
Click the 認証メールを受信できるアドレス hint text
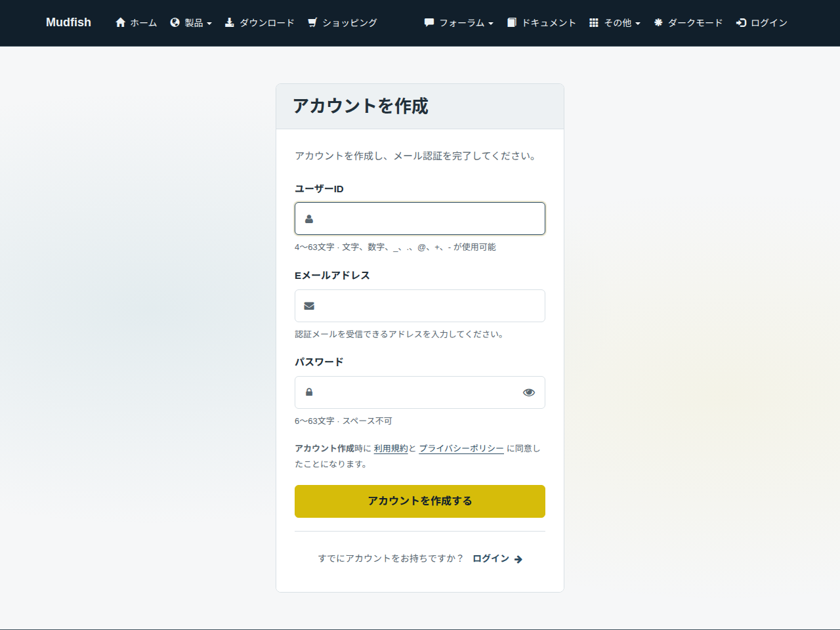tap(400, 334)
